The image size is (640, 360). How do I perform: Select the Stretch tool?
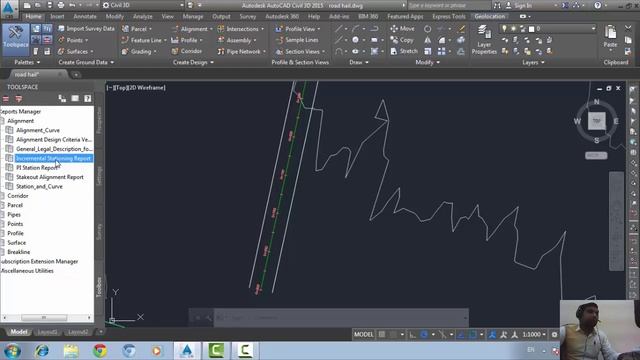tap(404, 51)
